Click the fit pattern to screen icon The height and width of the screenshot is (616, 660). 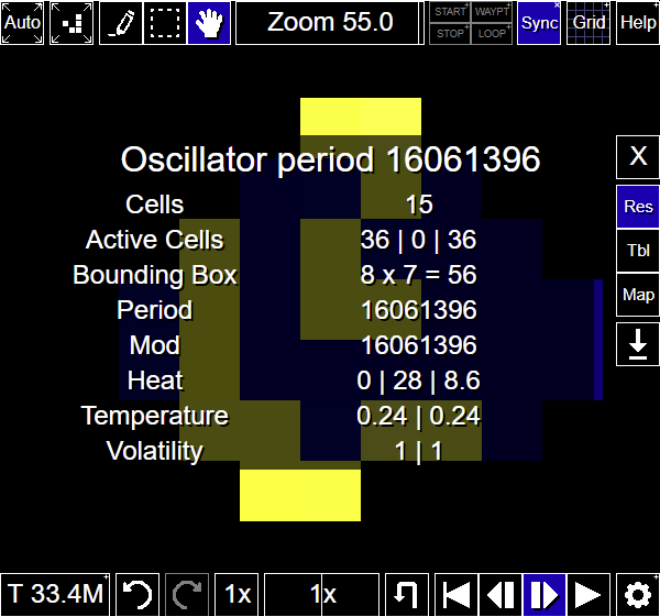[x=72, y=23]
